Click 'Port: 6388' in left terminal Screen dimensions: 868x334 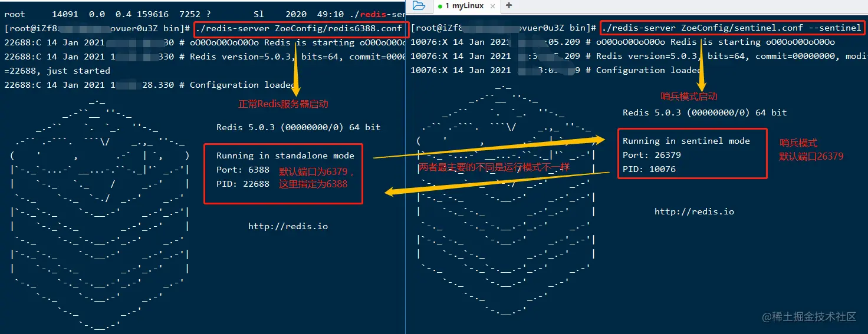tap(243, 170)
